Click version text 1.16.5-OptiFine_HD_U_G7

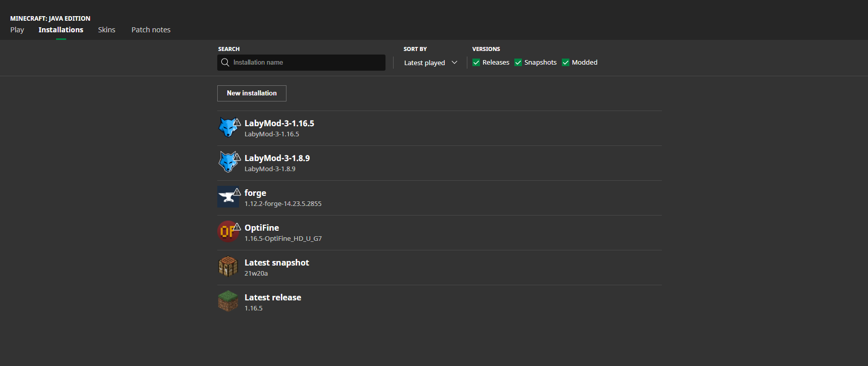(x=283, y=239)
